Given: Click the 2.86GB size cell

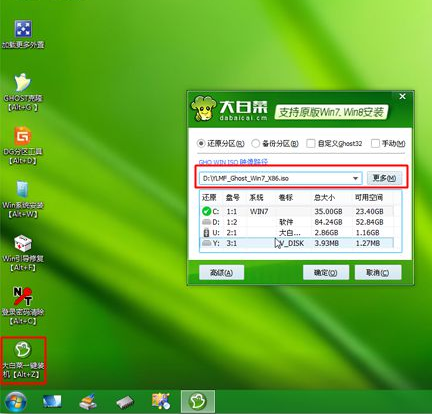Looking at the screenshot, I should pyautogui.click(x=326, y=233).
